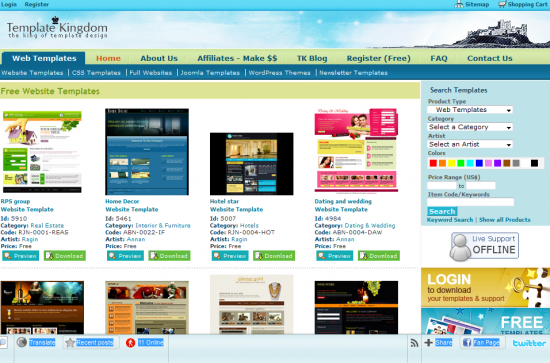Click the Search button in sidebar

[442, 211]
